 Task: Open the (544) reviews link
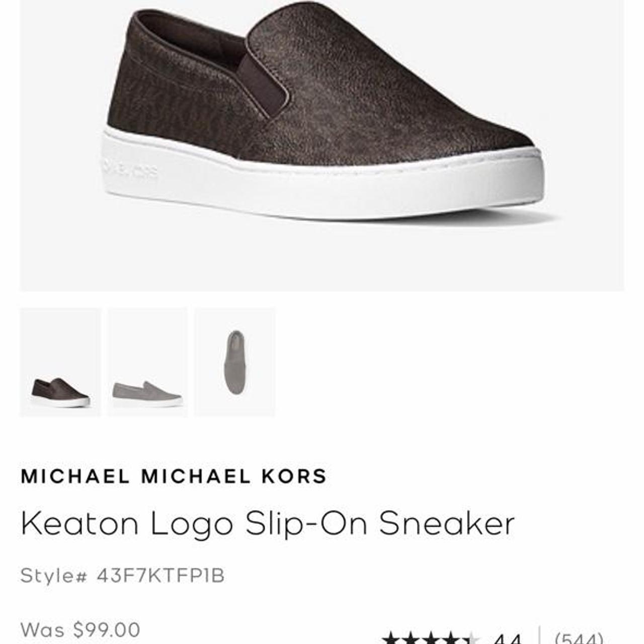[x=579, y=639]
